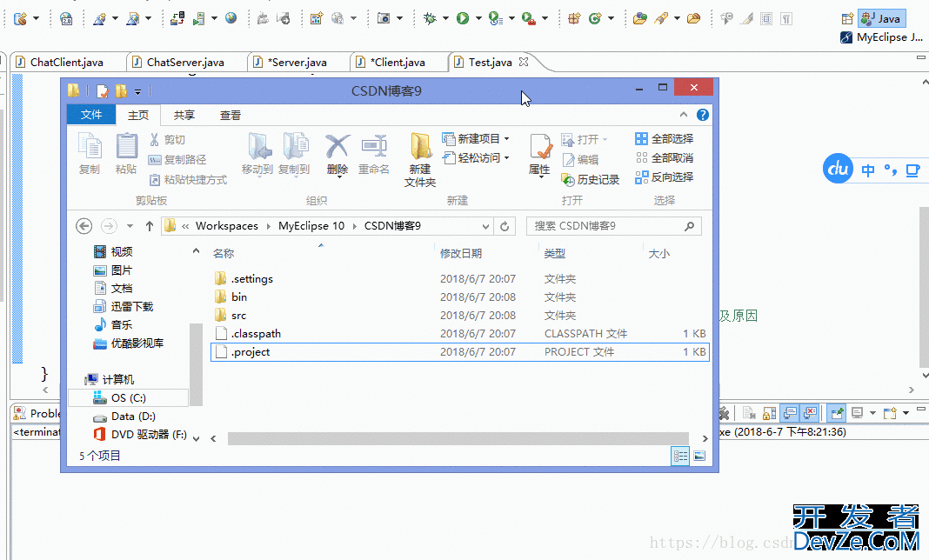Click Eclipse Run green play button

(x=463, y=18)
